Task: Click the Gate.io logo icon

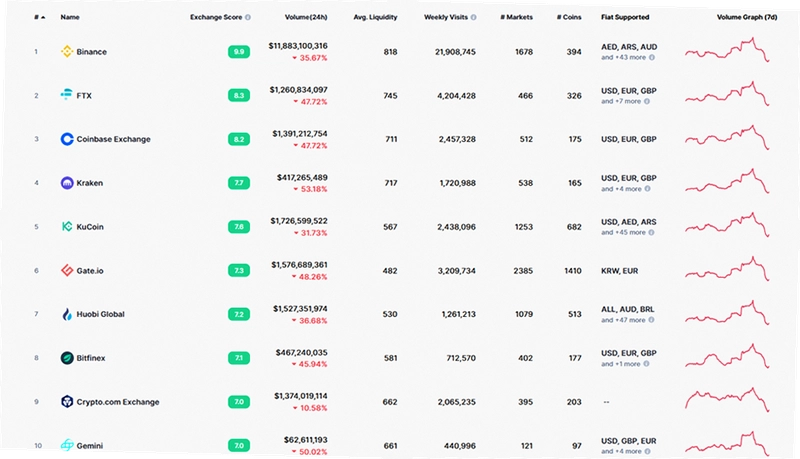Action: pyautogui.click(x=67, y=270)
